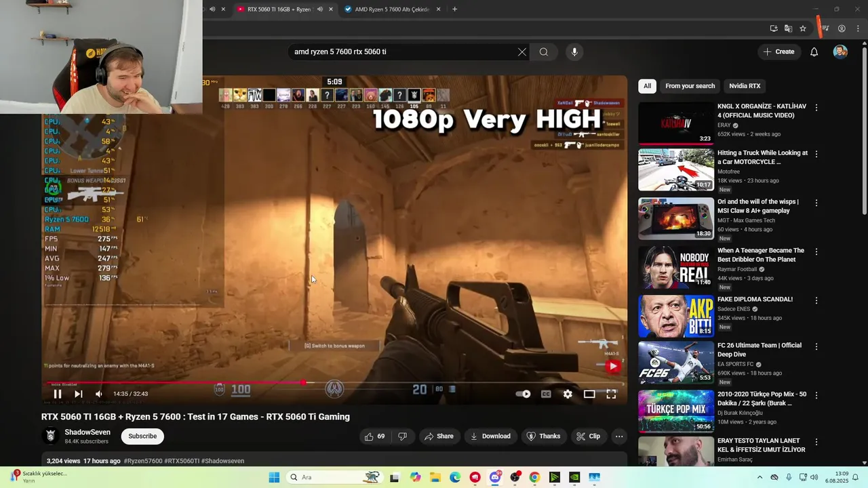Mute the video player volume
Screen dimensions: 868x488
[x=99, y=394]
